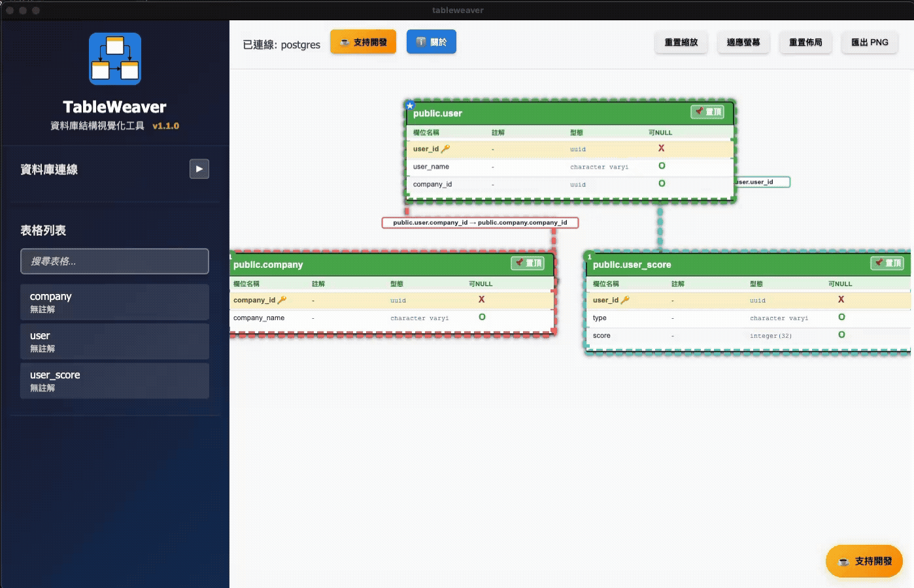Pin public.company table to top
This screenshot has height=588, width=914.
(x=528, y=263)
